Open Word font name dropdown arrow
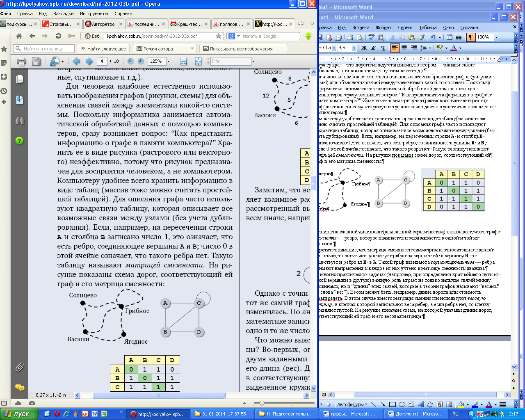The height and width of the screenshot is (420, 525). pos(333,48)
